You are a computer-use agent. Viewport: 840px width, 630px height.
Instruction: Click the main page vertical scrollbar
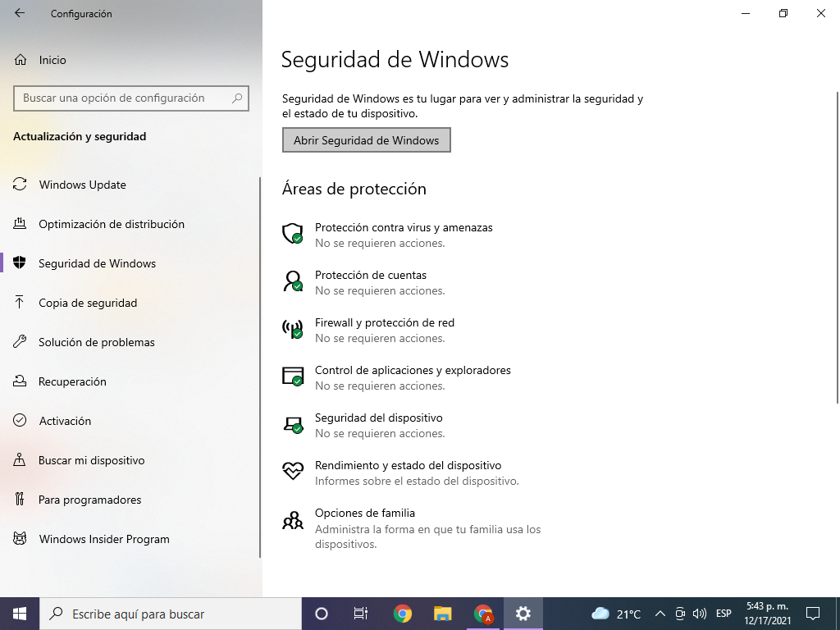coord(838,248)
